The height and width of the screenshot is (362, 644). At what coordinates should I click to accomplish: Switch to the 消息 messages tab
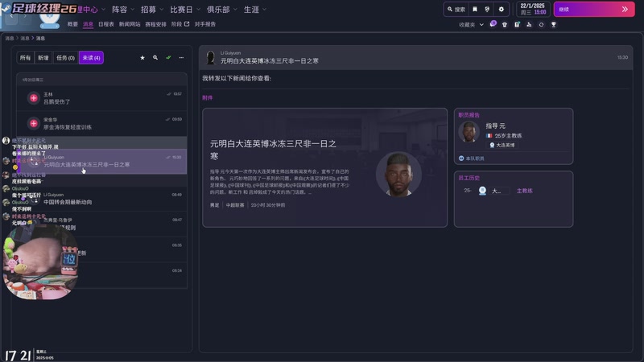pos(88,24)
